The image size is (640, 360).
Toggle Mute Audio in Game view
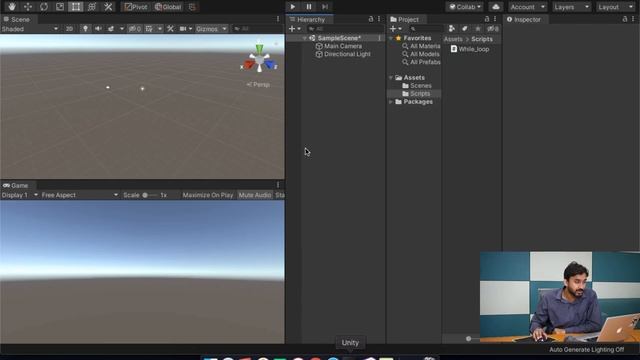(255, 195)
